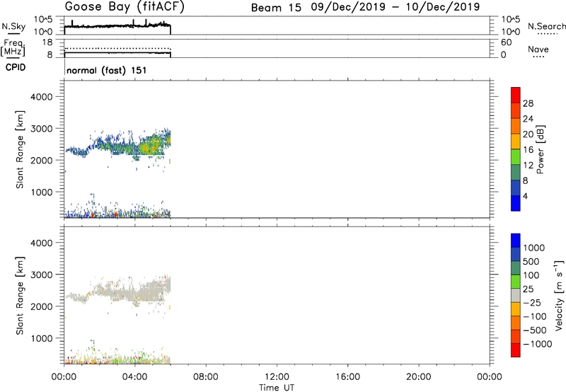Select the "16:00" time tick label

pos(347,377)
